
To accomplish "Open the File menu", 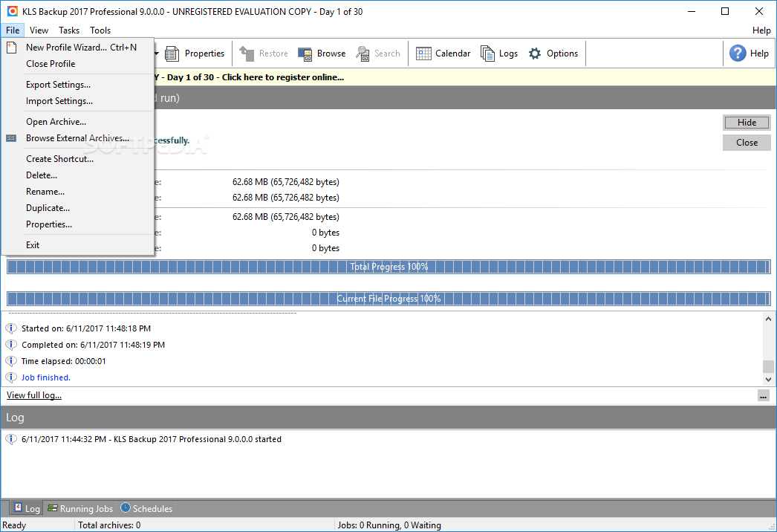I will (x=13, y=30).
